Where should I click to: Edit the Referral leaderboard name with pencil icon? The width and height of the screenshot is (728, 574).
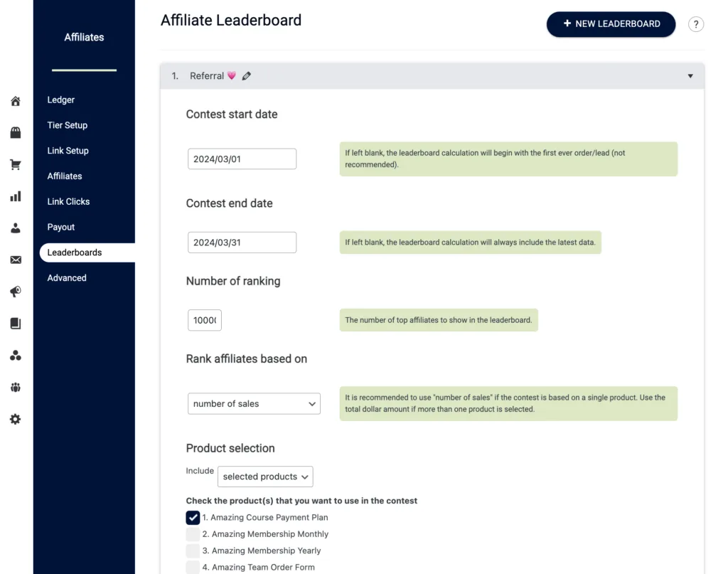[247, 75]
